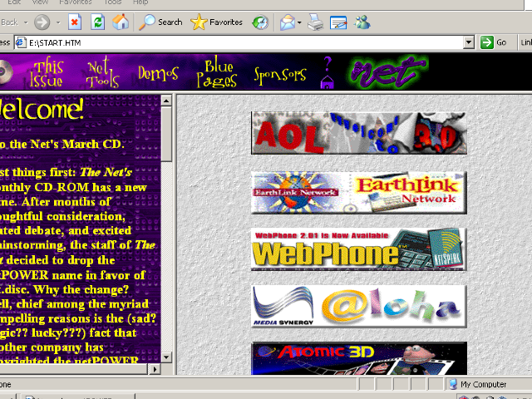
Task: Click the left frame scroll down arrow
Action: coord(166,357)
